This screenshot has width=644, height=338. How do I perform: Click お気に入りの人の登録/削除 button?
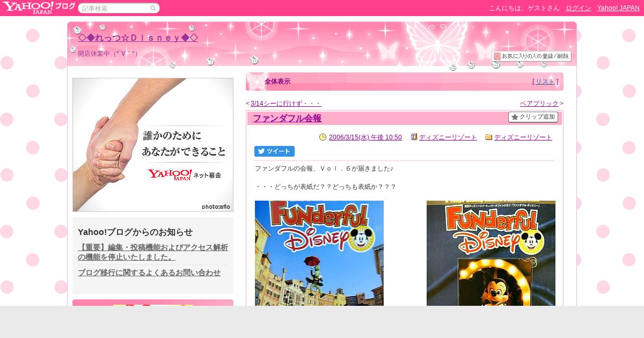click(x=531, y=56)
